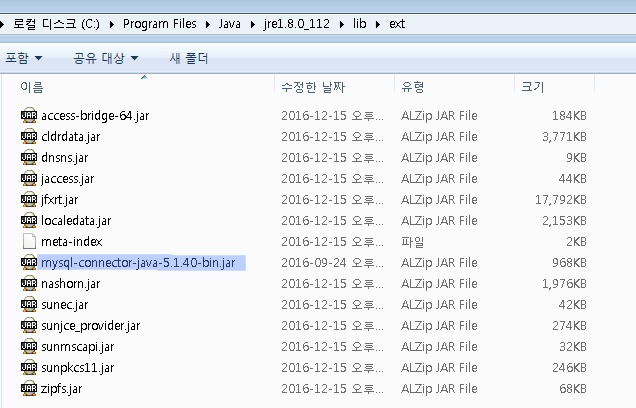Image resolution: width=636 pixels, height=408 pixels.
Task: Click 3,771KB size of cldrdata.jar
Action: click(x=564, y=137)
